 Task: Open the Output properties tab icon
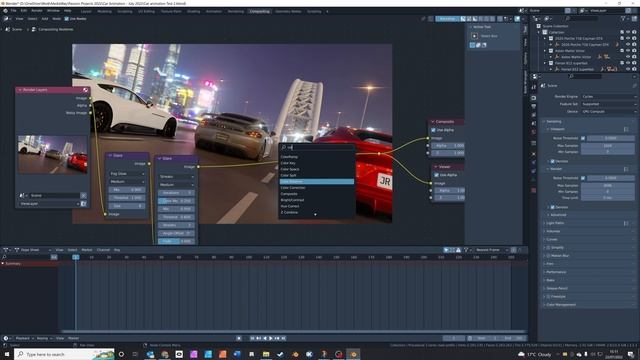click(x=533, y=106)
